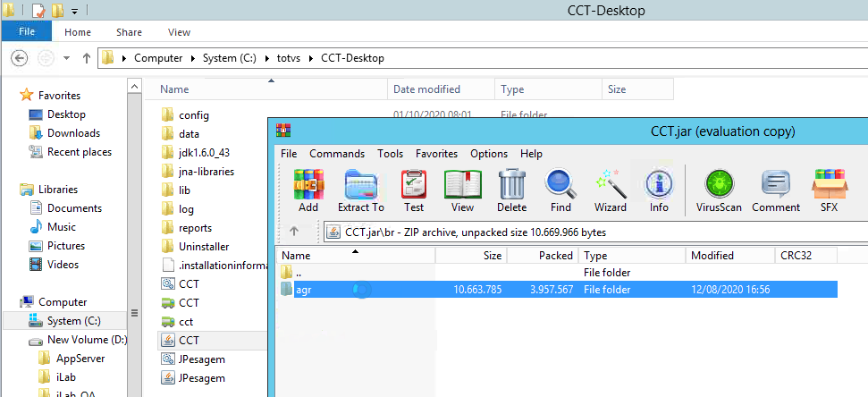Screen dimensions: 868x397
Task: Select Pictures library
Action: [57, 246]
